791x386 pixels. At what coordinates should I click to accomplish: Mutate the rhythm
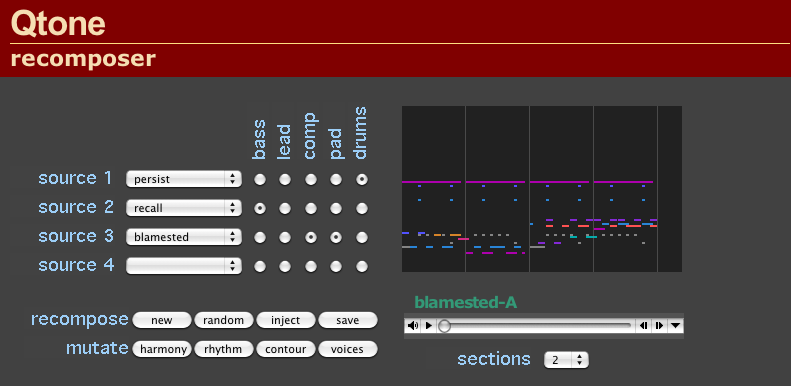click(x=223, y=349)
